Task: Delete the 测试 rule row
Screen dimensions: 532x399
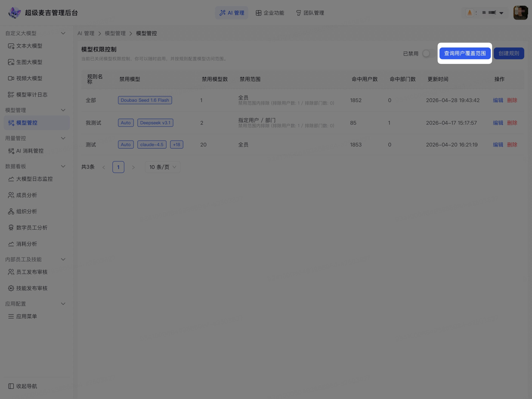Action: coord(512,144)
